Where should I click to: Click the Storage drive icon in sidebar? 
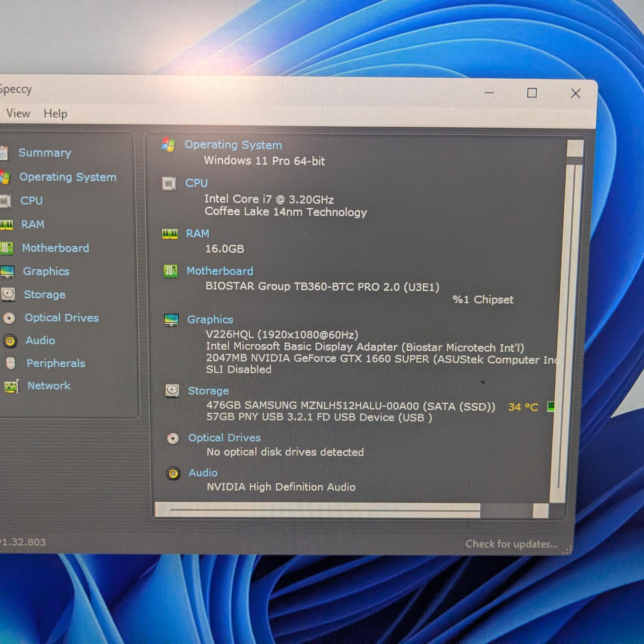tap(8, 295)
